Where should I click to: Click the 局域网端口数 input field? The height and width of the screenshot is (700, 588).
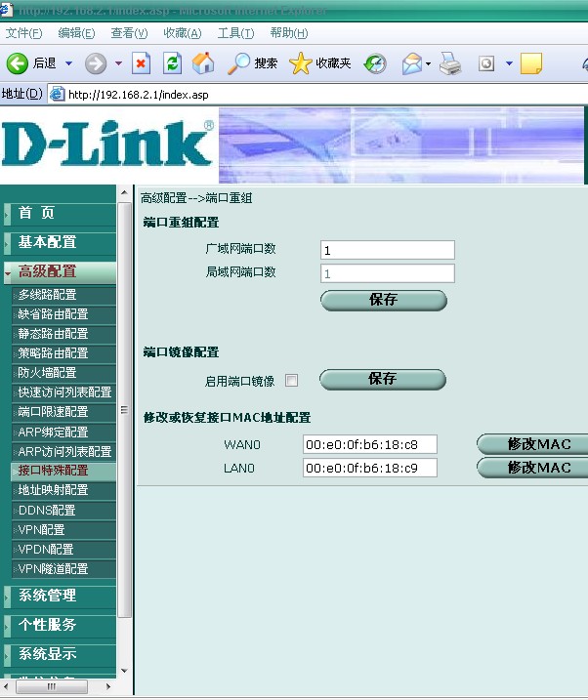click(388, 273)
